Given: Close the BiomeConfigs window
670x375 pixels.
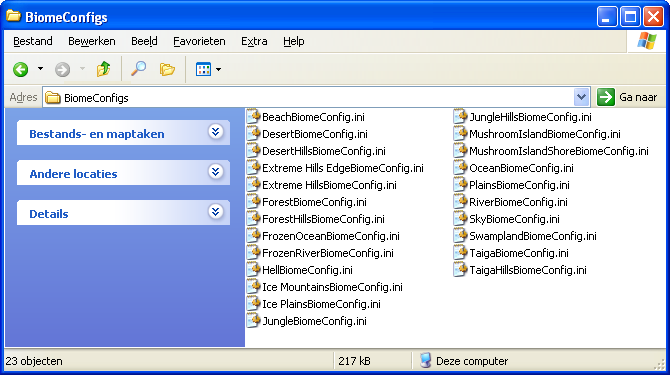Looking at the screenshot, I should 653,17.
